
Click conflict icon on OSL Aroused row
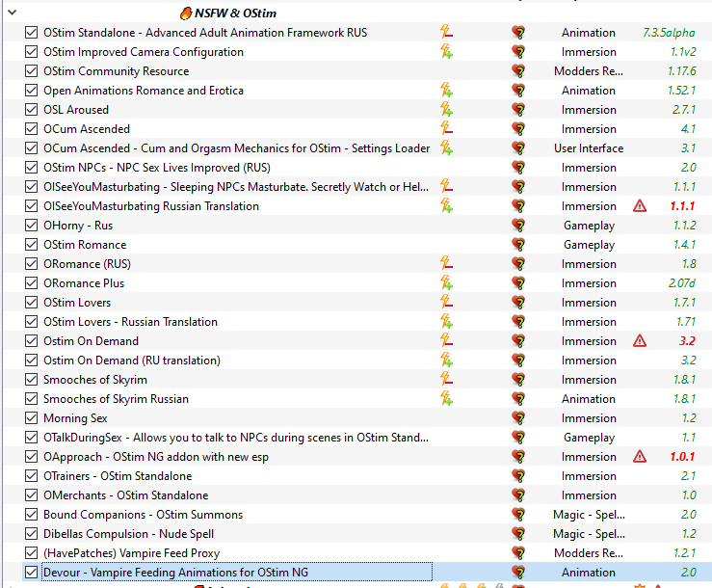click(446, 109)
